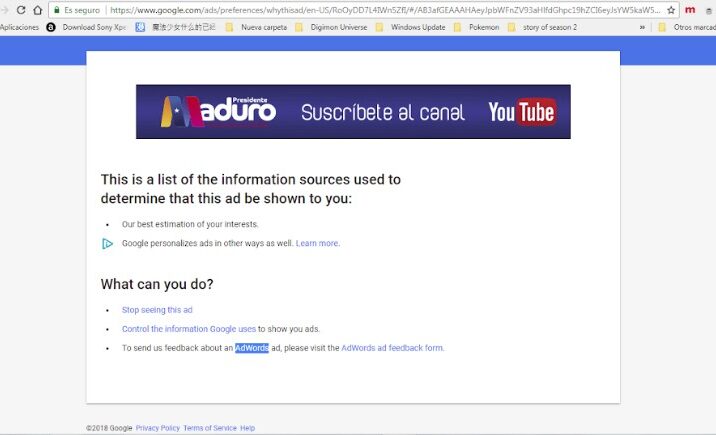Screen dimensions: 716x435
Task: Open the red 'm' extension icon
Action: pos(690,10)
